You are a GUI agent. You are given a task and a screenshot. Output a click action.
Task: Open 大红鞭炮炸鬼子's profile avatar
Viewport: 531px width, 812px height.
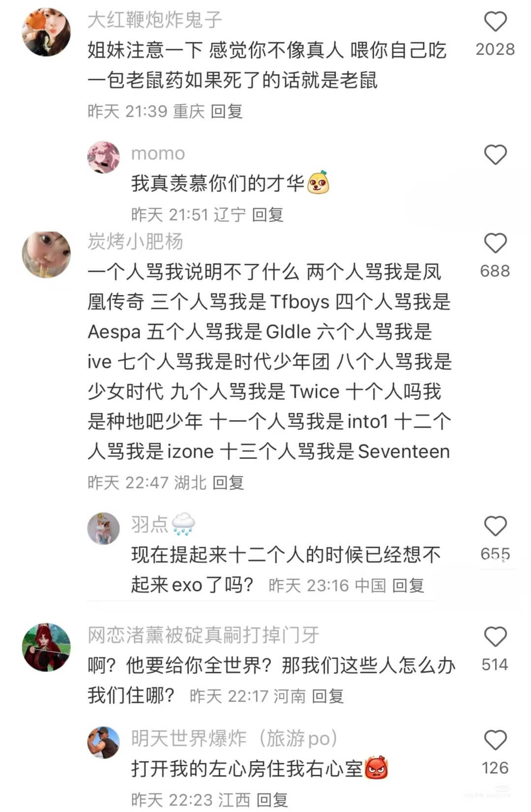pyautogui.click(x=47, y=32)
